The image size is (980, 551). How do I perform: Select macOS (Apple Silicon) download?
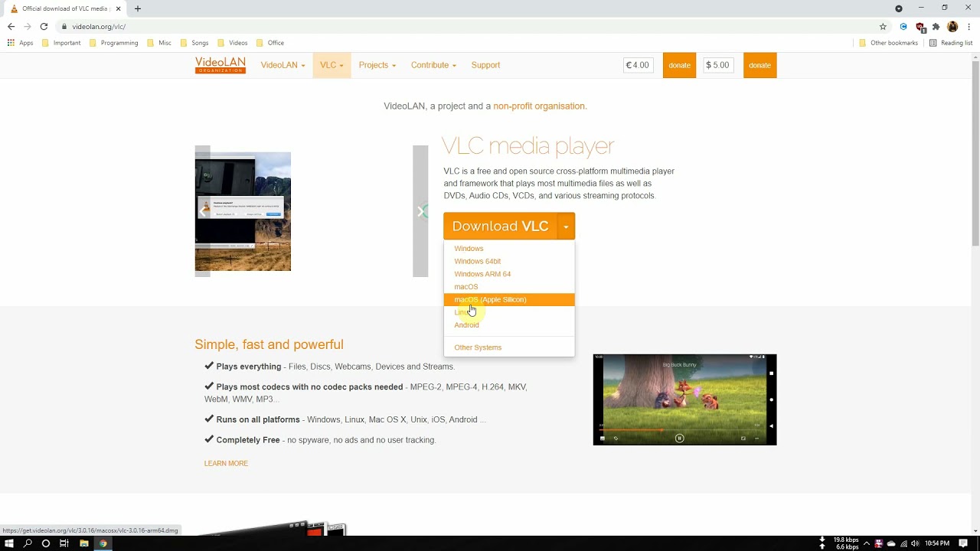(509, 299)
